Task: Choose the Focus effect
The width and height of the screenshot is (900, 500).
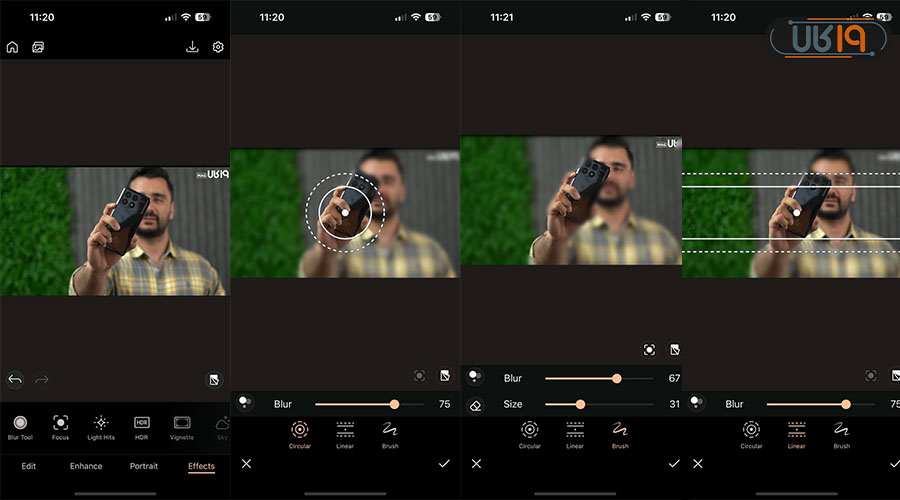Action: [60, 423]
